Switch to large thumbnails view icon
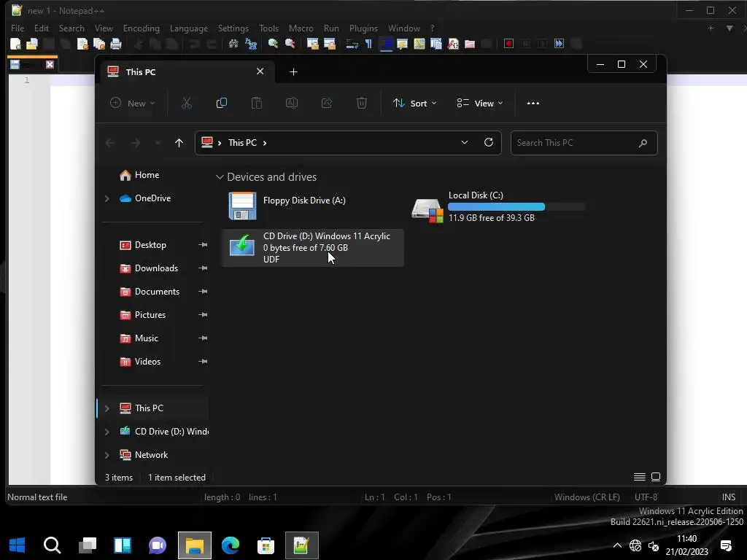The width and height of the screenshot is (747, 560). 656,477
